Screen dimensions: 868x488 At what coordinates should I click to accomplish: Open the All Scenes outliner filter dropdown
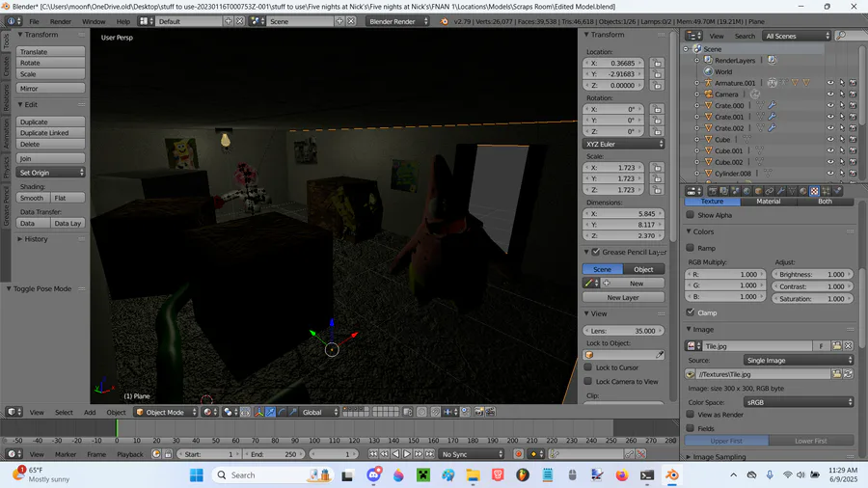click(x=796, y=36)
